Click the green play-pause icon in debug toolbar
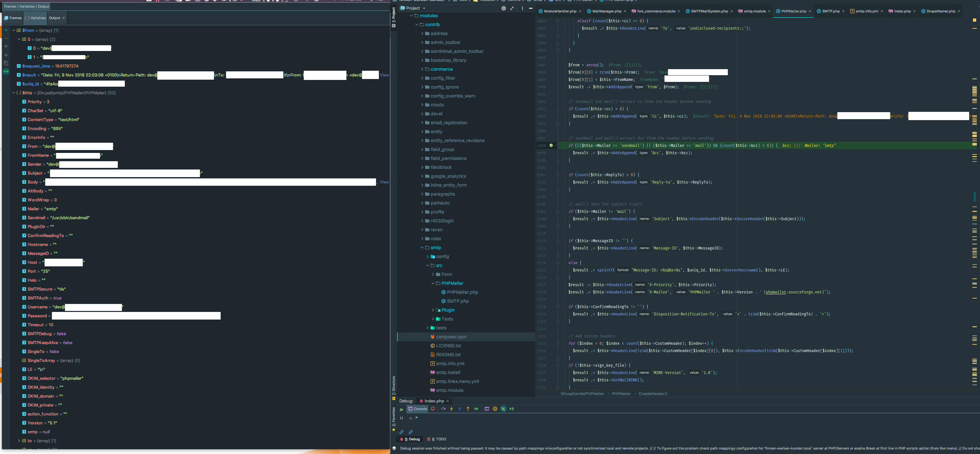Screen dimensions: 980x454 click(x=512, y=409)
